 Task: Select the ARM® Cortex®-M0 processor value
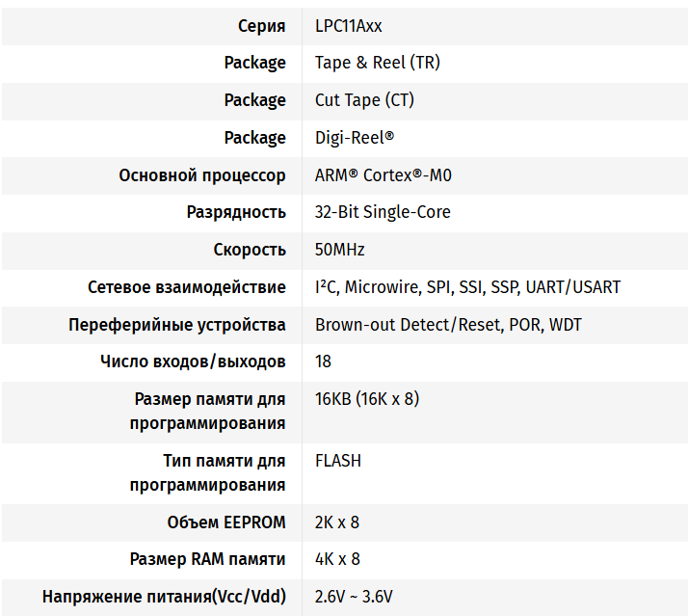(383, 175)
